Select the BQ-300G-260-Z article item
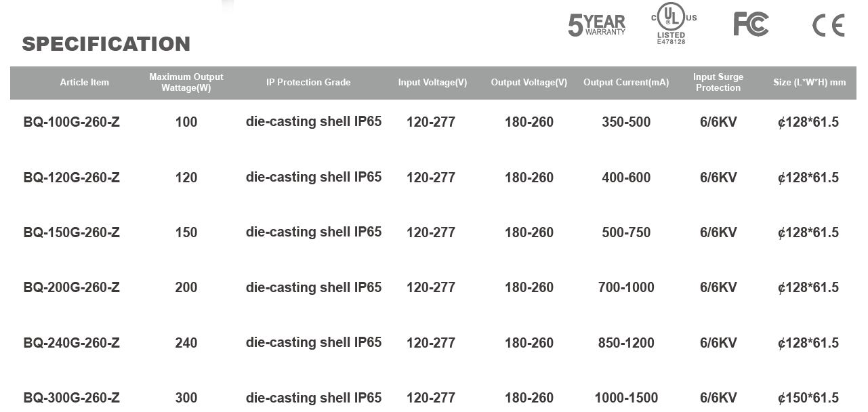Viewport: 868px width, 412px height. [72, 398]
